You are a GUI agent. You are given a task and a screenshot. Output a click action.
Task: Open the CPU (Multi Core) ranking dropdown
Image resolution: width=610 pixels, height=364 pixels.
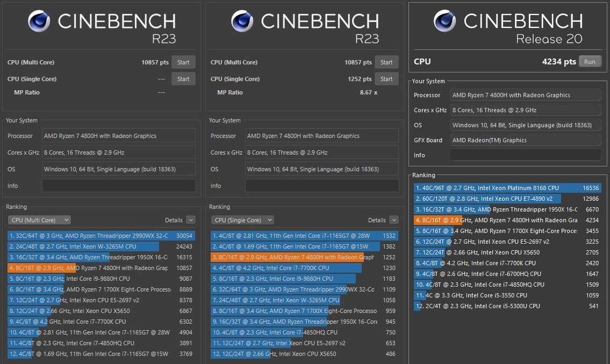coord(39,220)
